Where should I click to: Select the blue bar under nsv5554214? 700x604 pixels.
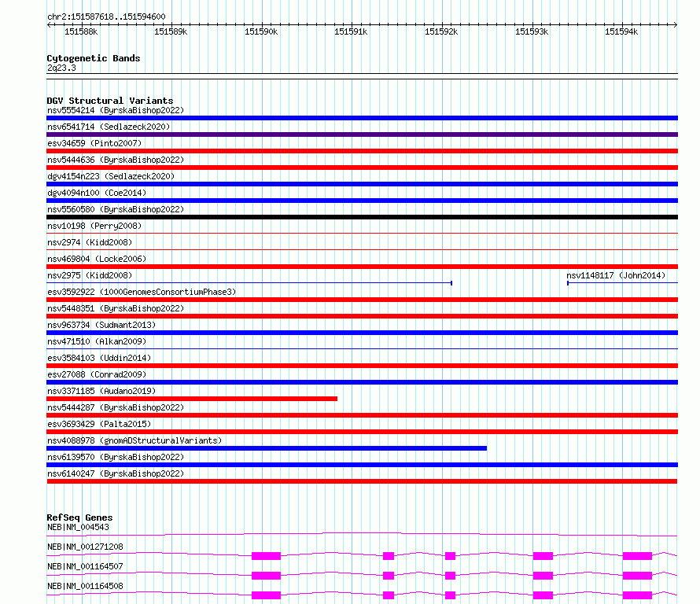(x=362, y=118)
